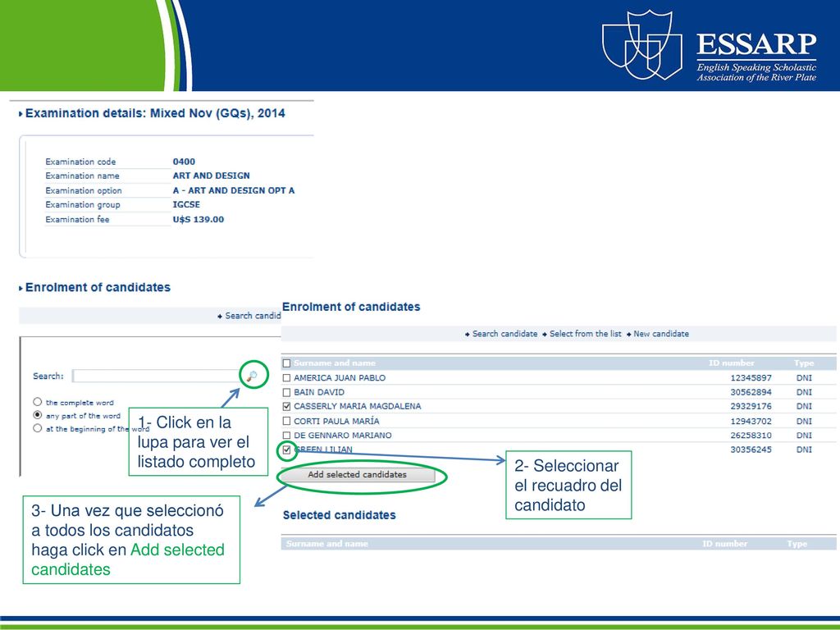Click the 'Type' header in candidate list
Viewport: 840px width, 630px height.
pyautogui.click(x=804, y=363)
